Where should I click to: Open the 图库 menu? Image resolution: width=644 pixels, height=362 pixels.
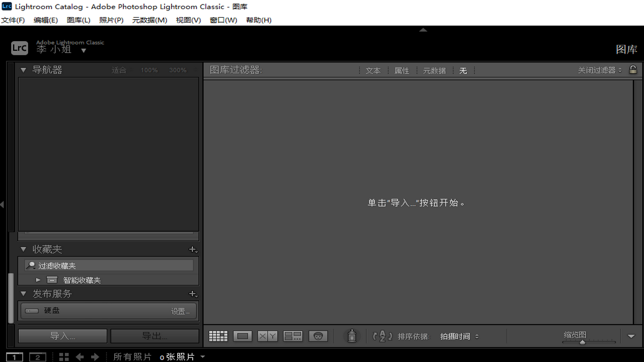(x=78, y=20)
